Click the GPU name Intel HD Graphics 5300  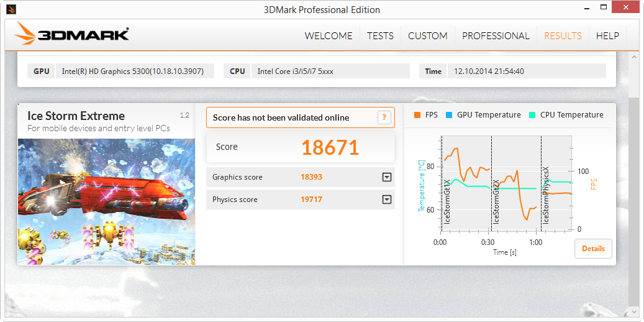click(x=133, y=71)
